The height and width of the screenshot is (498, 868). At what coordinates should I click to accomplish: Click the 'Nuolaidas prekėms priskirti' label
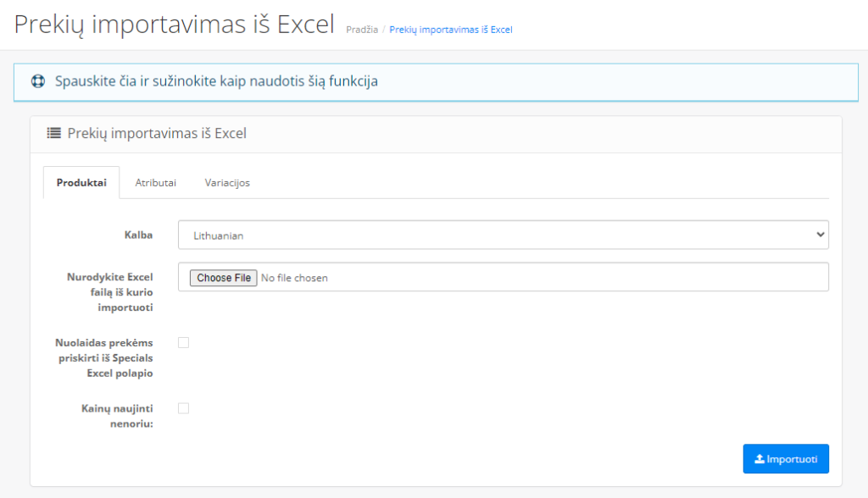click(104, 357)
